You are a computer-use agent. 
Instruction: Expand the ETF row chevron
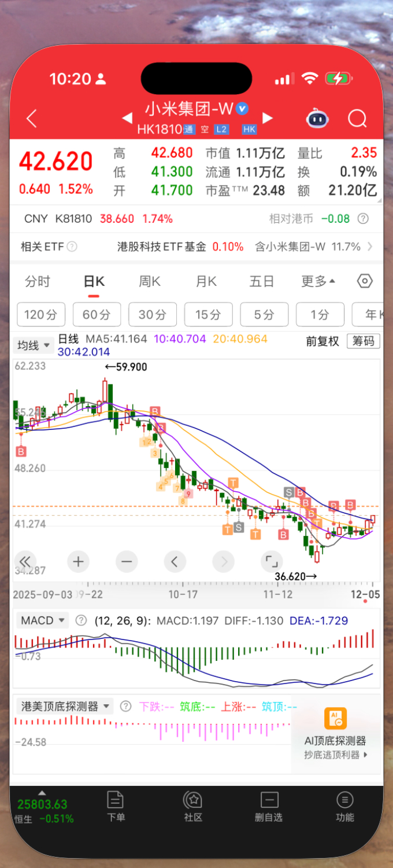[370, 247]
